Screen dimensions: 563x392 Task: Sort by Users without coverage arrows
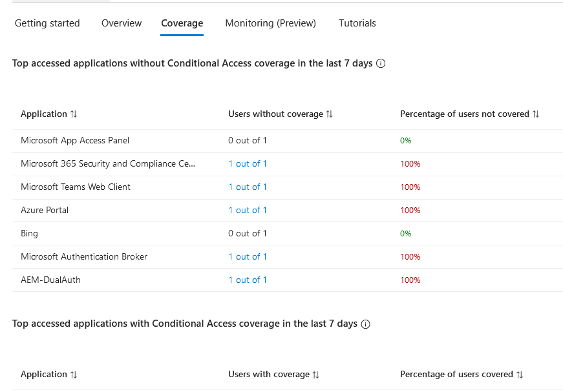click(x=330, y=114)
